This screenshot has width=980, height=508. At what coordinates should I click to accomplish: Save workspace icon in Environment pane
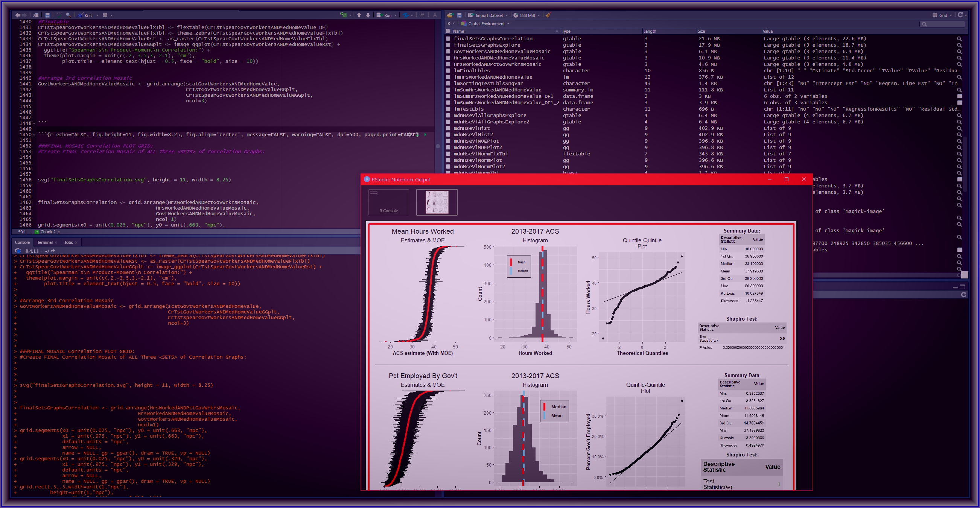pyautogui.click(x=459, y=15)
